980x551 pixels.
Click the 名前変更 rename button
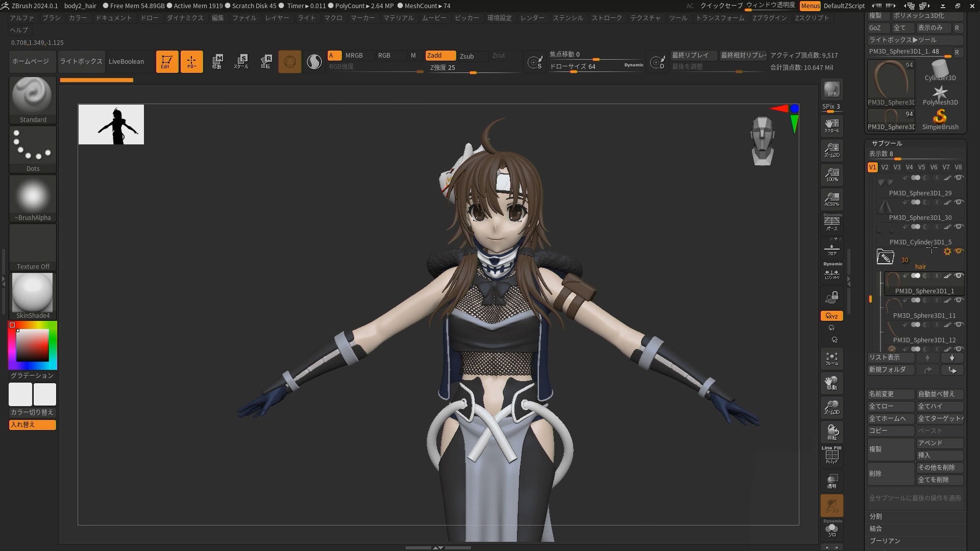coord(890,394)
